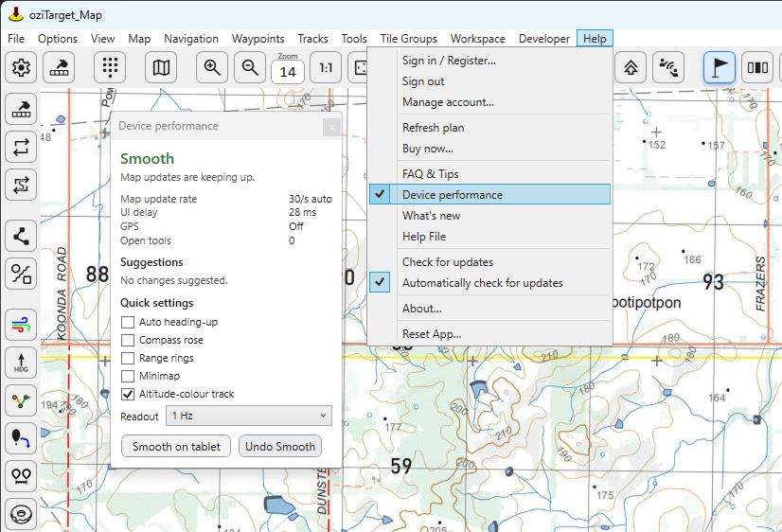This screenshot has height=532, width=782.
Task: Set map to 1:1 scale
Action: click(326, 67)
